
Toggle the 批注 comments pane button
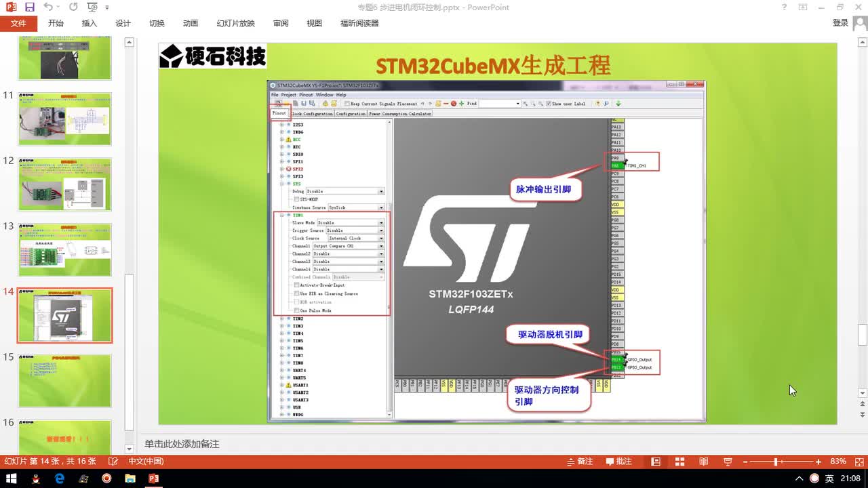[x=619, y=462]
